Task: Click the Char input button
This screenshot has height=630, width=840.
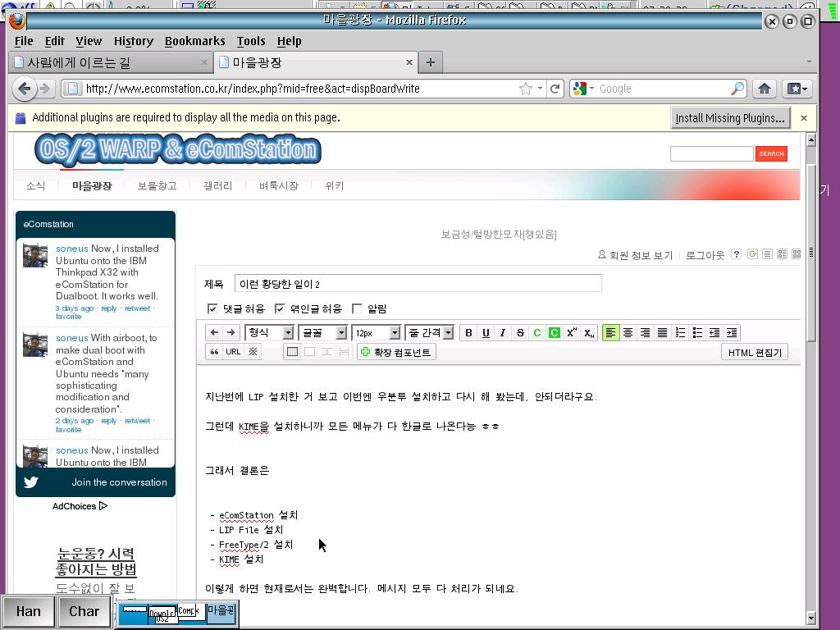Action: click(84, 611)
